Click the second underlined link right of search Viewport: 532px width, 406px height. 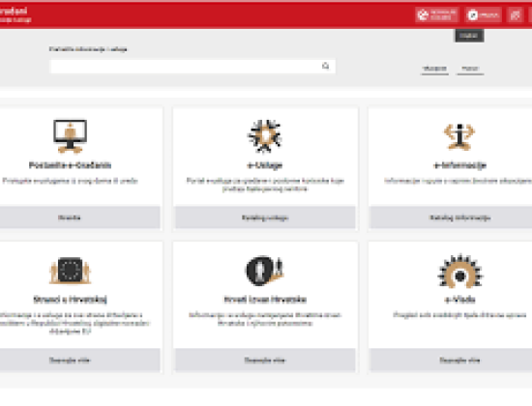pyautogui.click(x=470, y=69)
